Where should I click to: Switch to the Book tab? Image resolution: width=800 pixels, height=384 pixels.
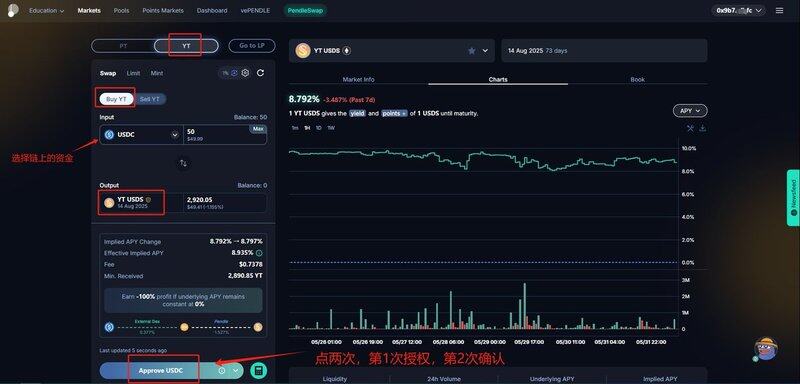(638, 80)
